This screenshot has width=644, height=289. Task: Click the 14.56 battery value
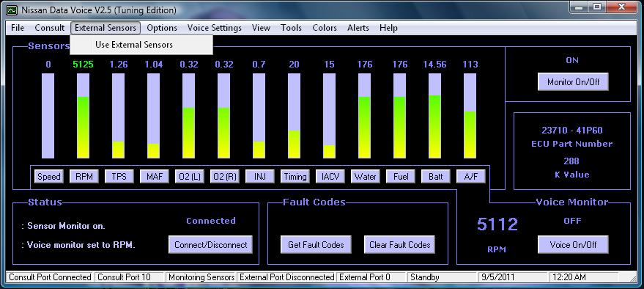(435, 65)
